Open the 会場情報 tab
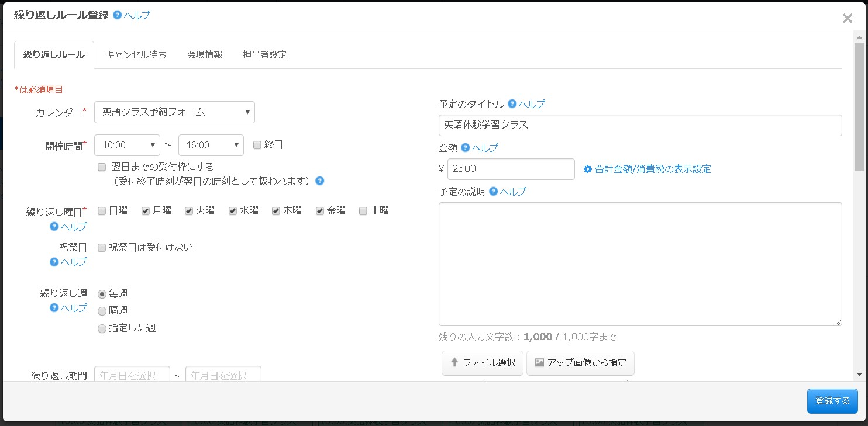Image resolution: width=868 pixels, height=426 pixels. (x=204, y=54)
